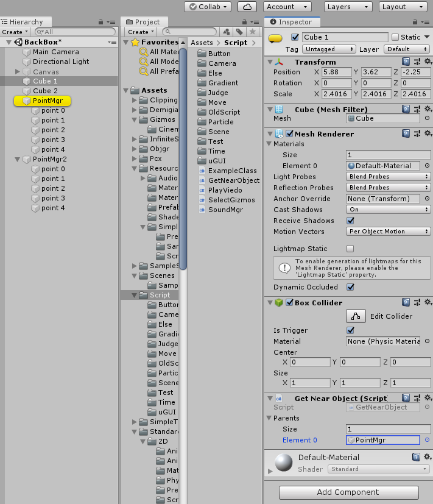
Task: Click the Hierarchy search field
Action: (75, 32)
